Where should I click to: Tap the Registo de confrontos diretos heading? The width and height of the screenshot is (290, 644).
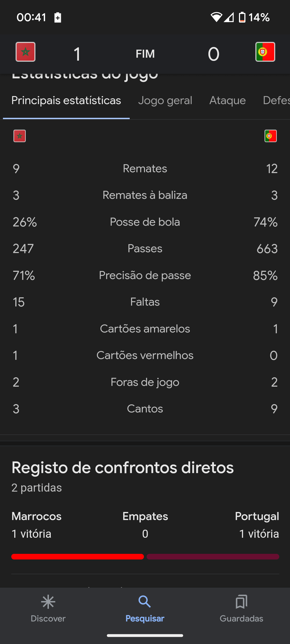(122, 468)
